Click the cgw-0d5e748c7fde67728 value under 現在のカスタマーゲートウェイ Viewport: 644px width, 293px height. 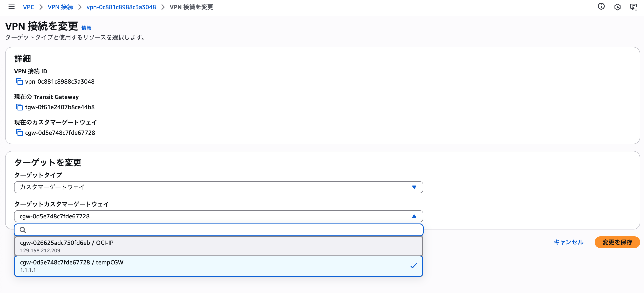[60, 132]
